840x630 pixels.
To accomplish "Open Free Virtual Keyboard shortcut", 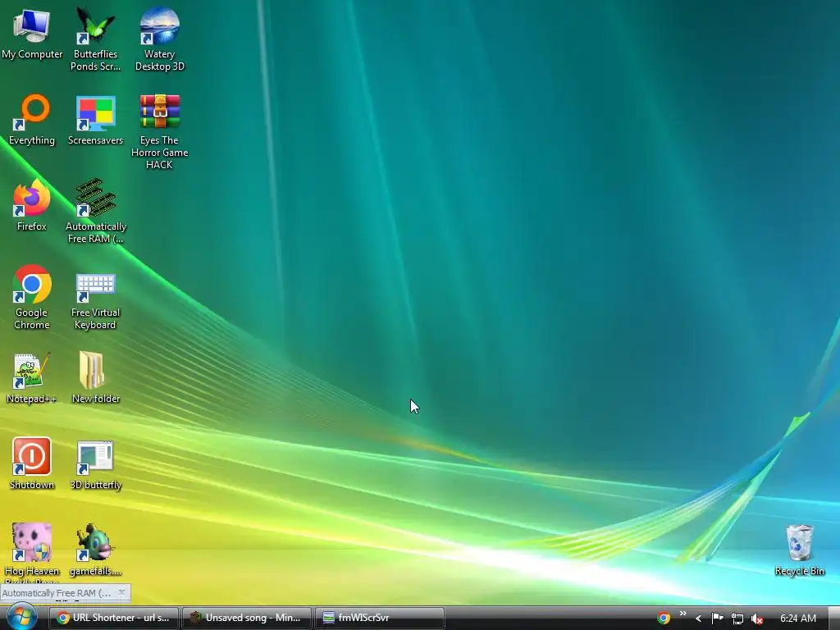I will [95, 301].
